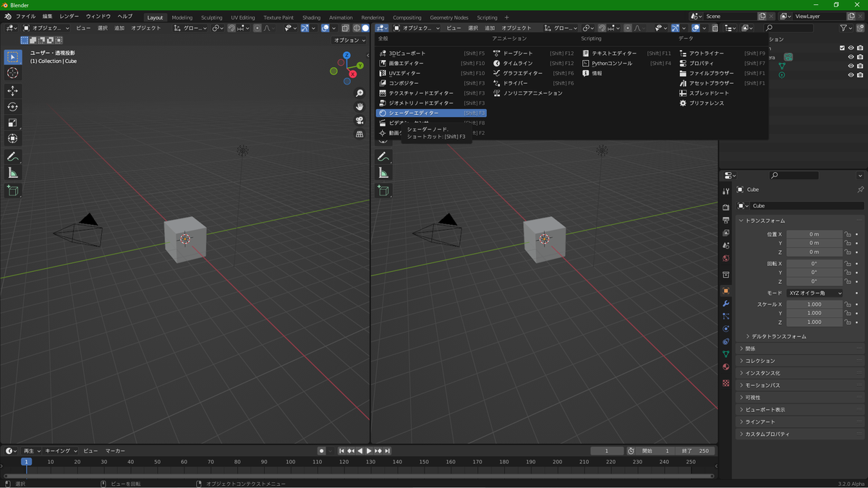868x488 pixels.
Task: Open the Material properties tab icon
Action: [726, 367]
